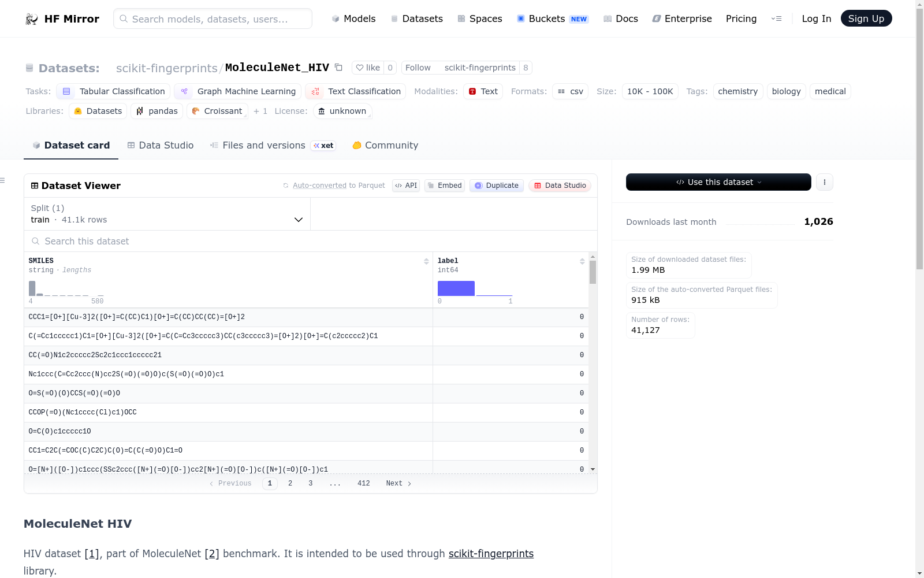Image resolution: width=924 pixels, height=578 pixels.
Task: Expand the +1 more libraries
Action: point(260,111)
